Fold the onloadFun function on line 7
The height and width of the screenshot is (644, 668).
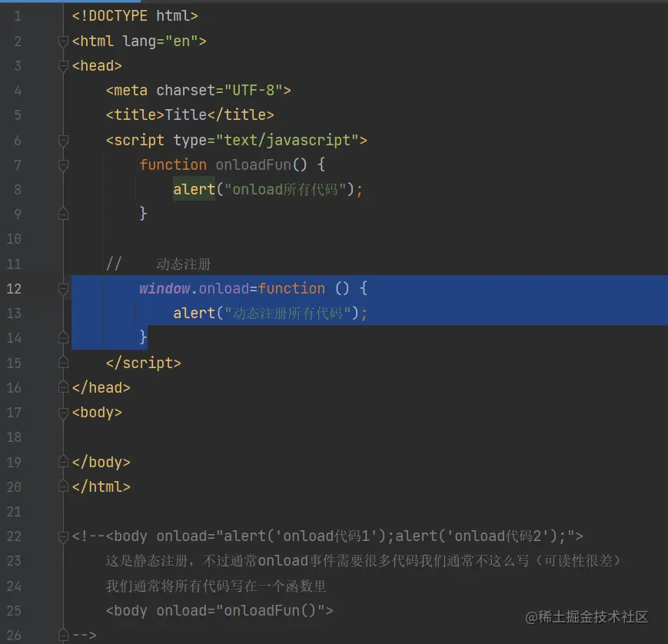(63, 165)
